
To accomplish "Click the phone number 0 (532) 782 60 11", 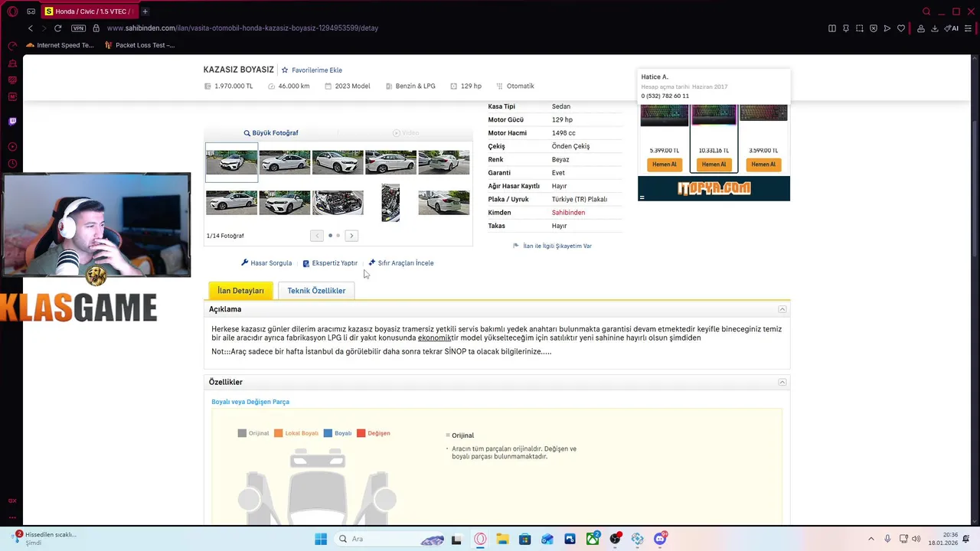I will click(665, 96).
